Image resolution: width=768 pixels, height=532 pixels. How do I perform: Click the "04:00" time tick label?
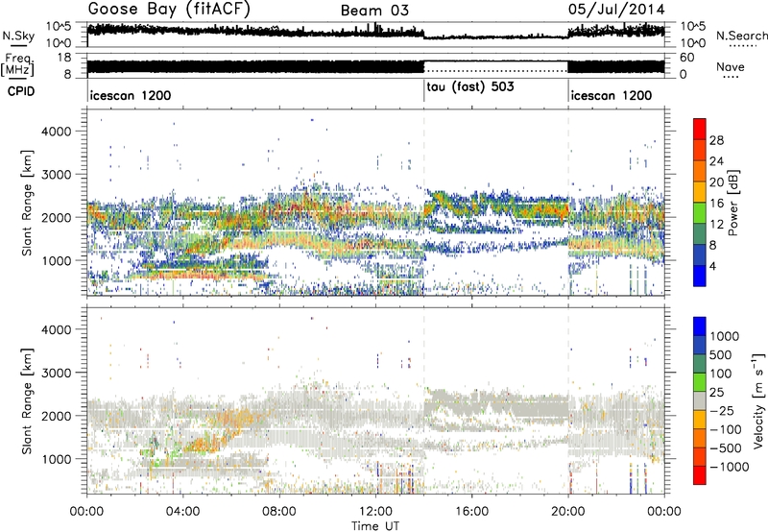182,512
